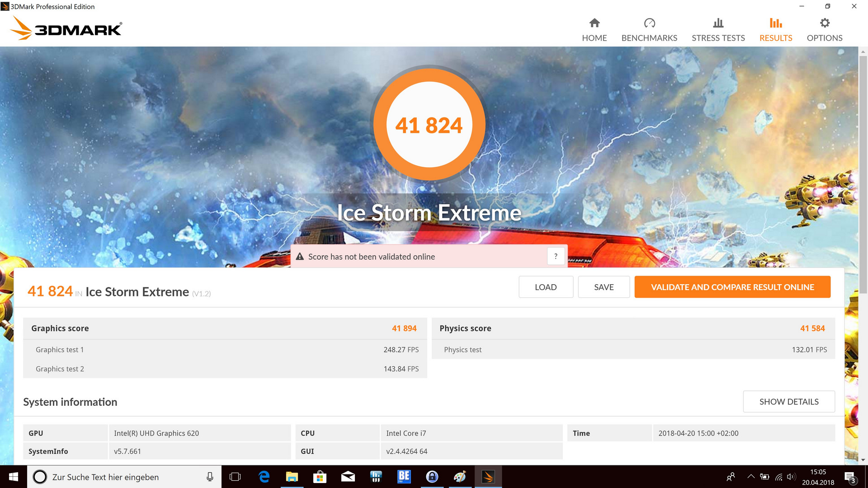
Task: Open Stress Tests bar chart icon
Action: coord(718,23)
